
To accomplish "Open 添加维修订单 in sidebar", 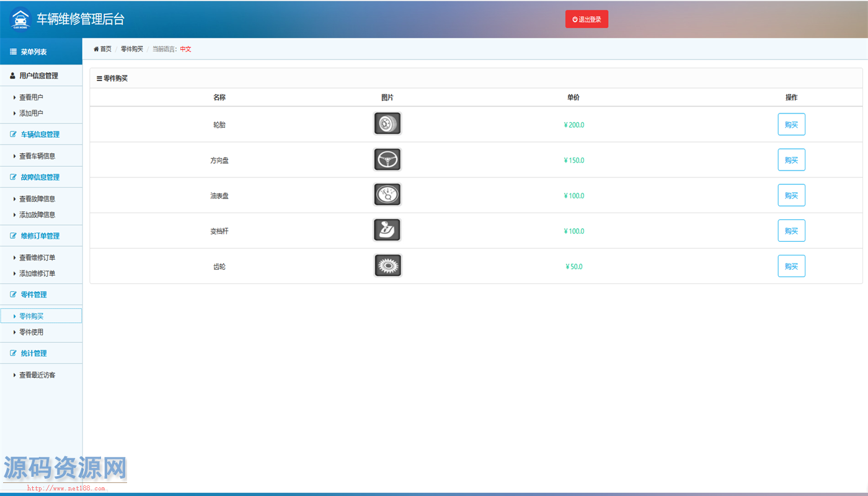I will 37,273.
